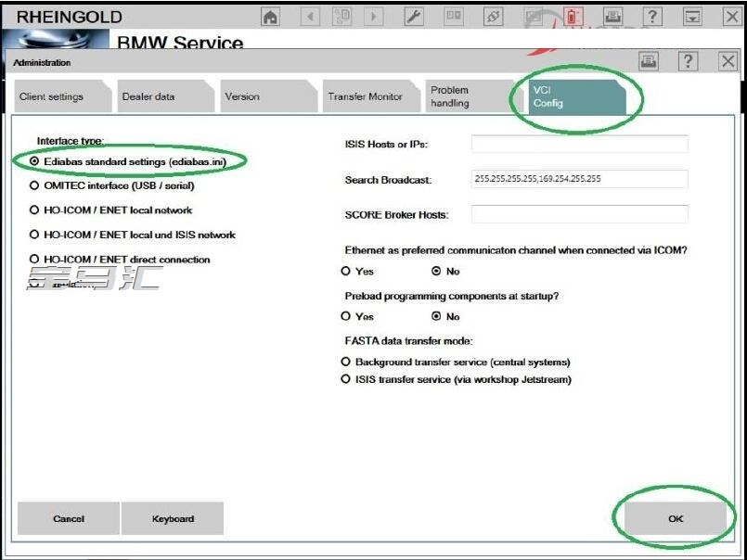
Task: Click the 'Interface type:' label
Action: [71, 141]
